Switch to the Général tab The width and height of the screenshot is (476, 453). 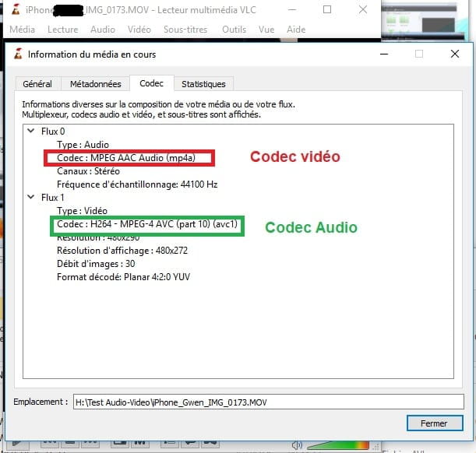point(37,84)
